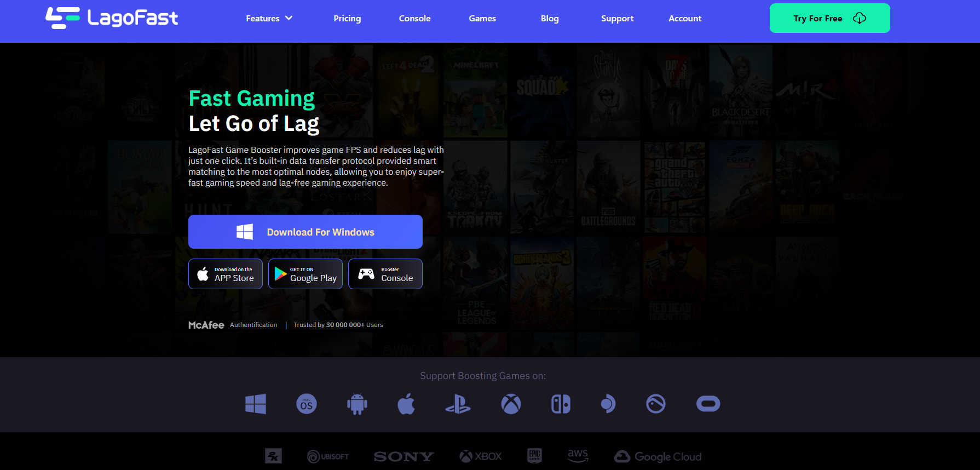980x470 pixels.
Task: Open the Support page
Action: 617,18
